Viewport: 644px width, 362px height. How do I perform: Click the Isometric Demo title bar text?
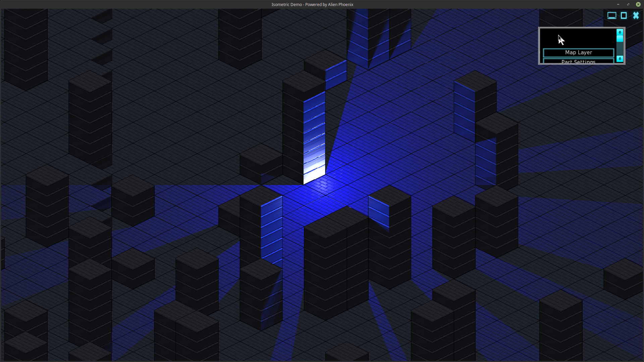pos(312,4)
